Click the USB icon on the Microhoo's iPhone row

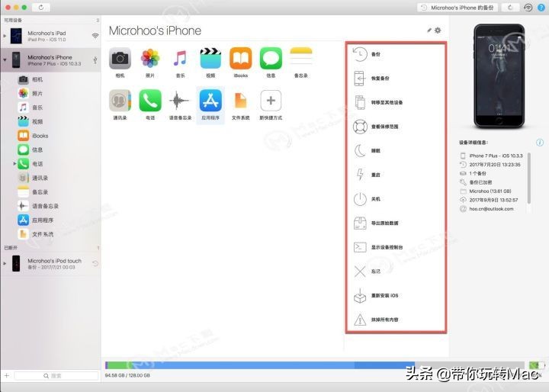95,60
